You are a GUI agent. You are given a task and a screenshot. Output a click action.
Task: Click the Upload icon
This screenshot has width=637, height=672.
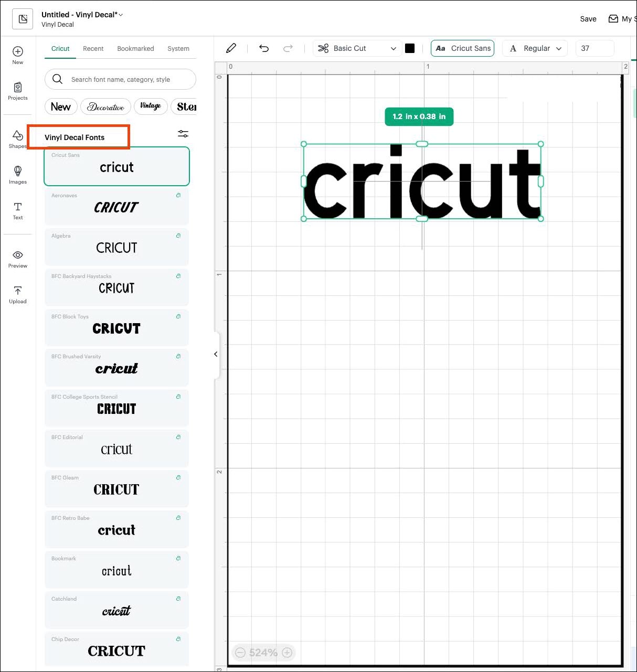pos(18,291)
